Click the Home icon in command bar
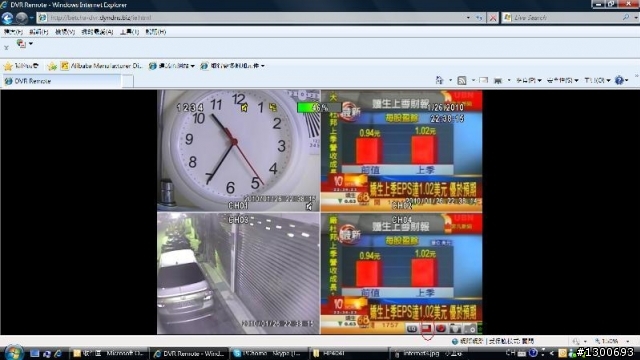 [x=439, y=80]
